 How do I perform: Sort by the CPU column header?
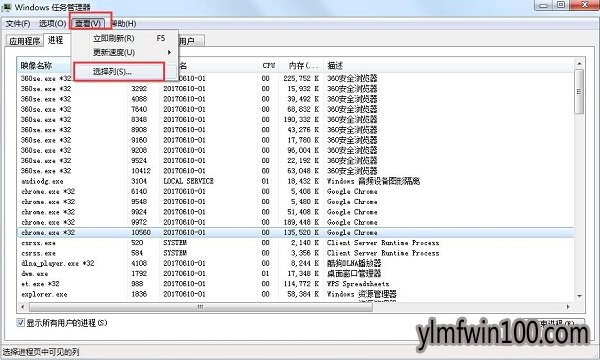pyautogui.click(x=268, y=65)
